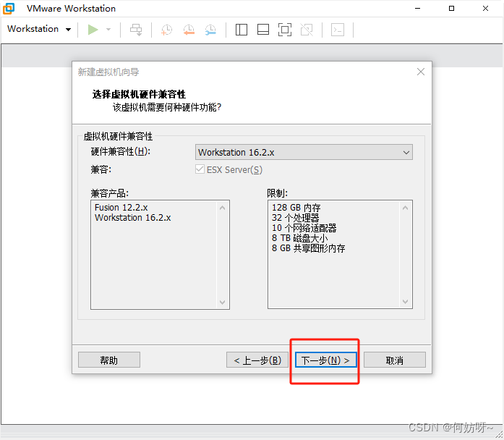Minimize the VMware Workstation window
The height and width of the screenshot is (440, 504).
point(417,9)
